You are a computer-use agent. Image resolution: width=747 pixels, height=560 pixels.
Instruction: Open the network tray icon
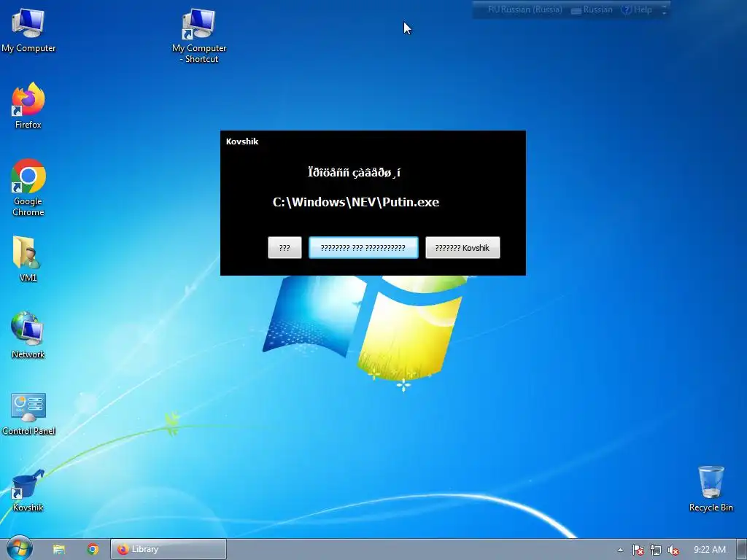(x=656, y=550)
